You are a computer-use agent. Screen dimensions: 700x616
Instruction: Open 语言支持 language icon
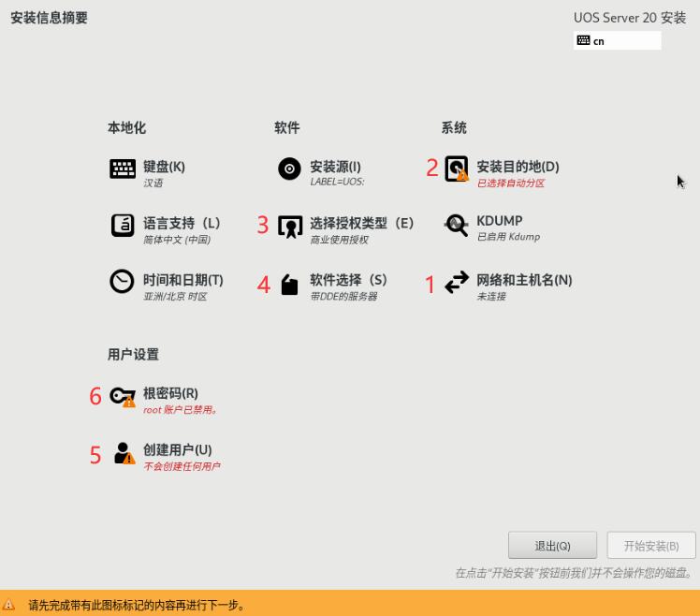(123, 226)
